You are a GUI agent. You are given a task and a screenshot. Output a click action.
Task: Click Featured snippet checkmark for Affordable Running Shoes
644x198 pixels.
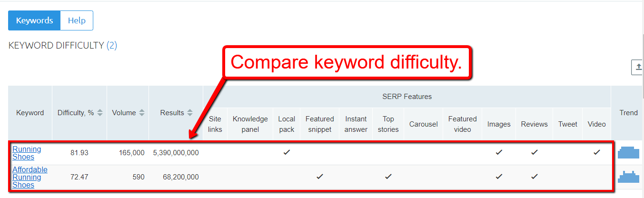320,177
